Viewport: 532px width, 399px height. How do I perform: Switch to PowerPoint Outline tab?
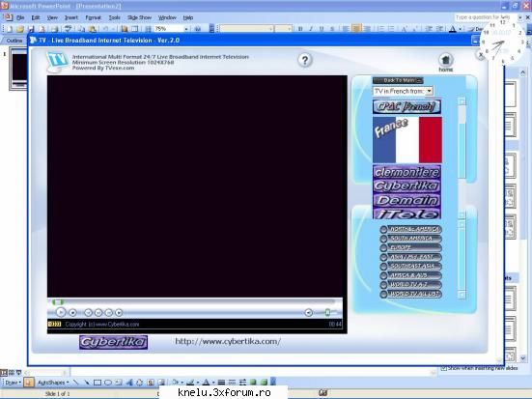[14, 41]
